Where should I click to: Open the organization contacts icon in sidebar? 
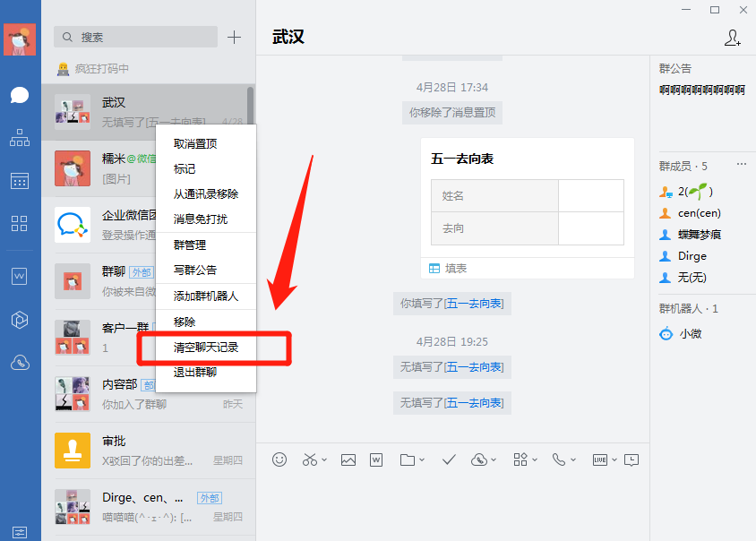click(x=20, y=137)
